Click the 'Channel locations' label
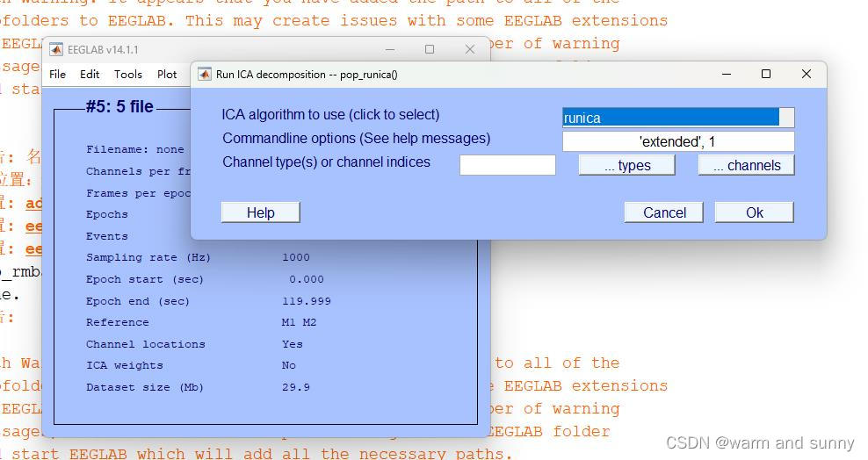Viewport: 868px width, 460px height. click(146, 344)
